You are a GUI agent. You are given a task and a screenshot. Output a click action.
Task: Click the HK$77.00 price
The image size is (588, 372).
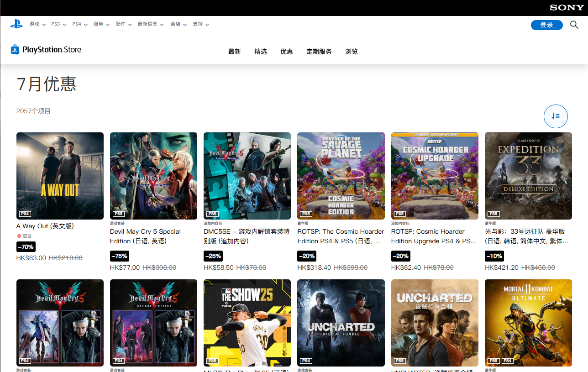pos(125,267)
